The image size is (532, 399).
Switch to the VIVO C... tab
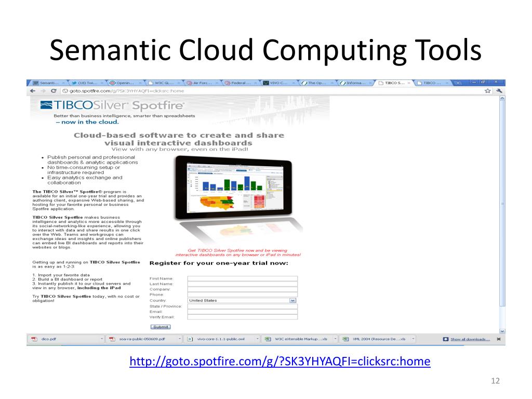[x=278, y=83]
